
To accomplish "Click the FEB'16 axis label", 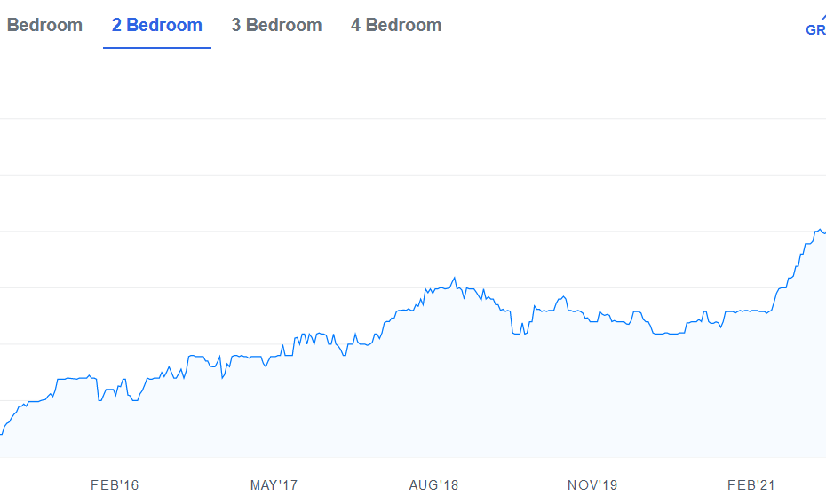I will point(115,485).
